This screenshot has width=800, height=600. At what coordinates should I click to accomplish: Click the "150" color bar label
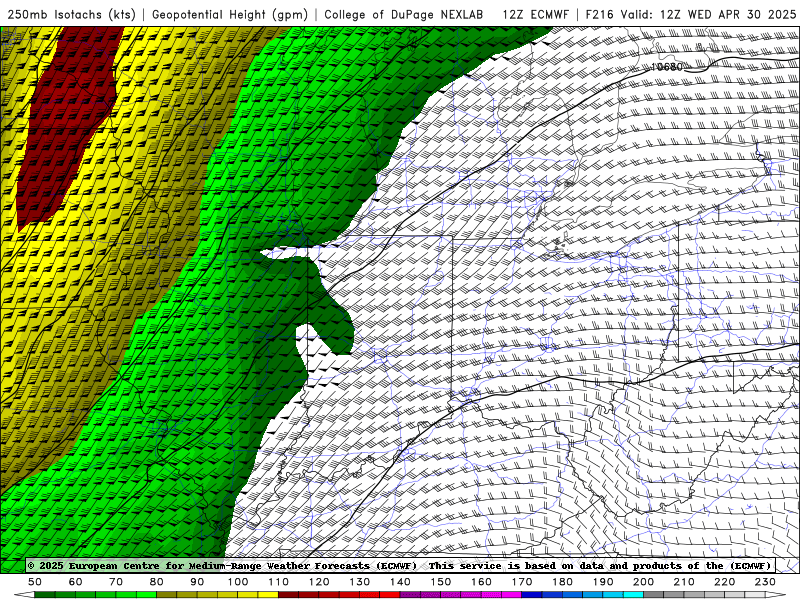[441, 582]
